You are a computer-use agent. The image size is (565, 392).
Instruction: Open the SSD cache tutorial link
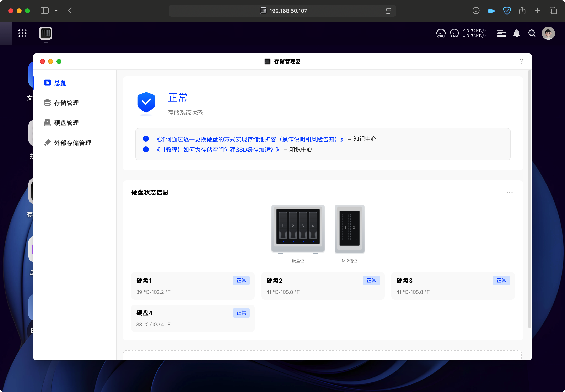(218, 149)
